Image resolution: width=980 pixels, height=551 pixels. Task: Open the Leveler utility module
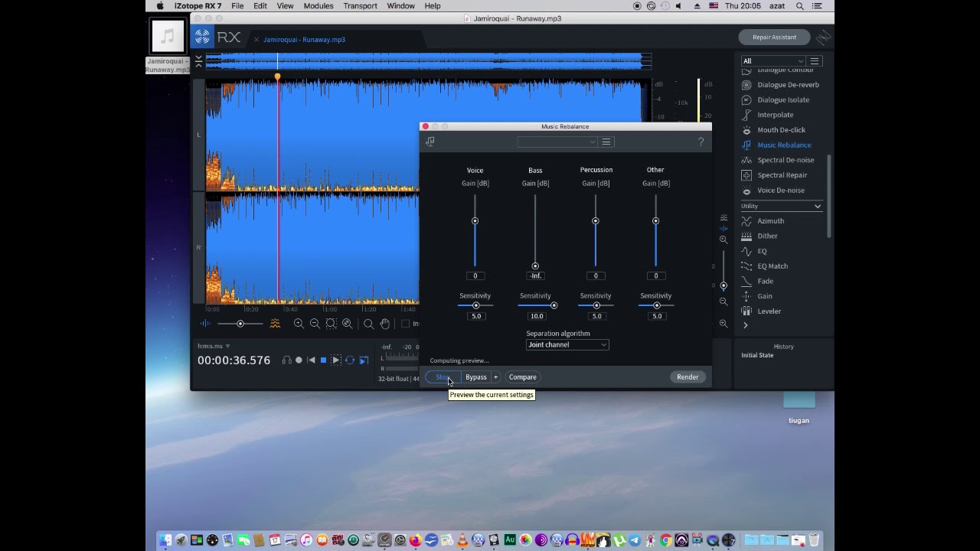(x=763, y=311)
